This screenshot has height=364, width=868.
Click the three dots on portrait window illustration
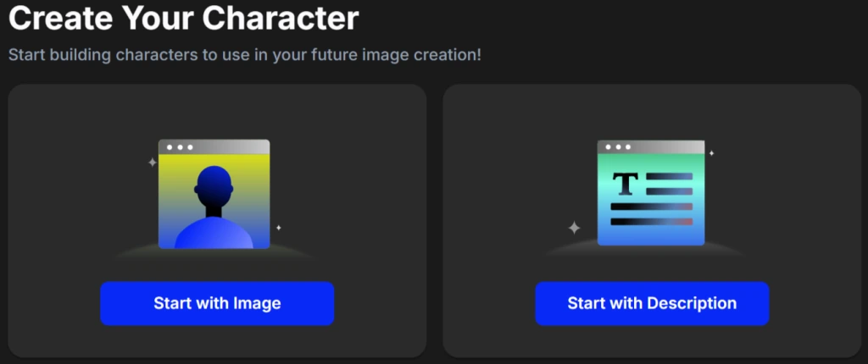click(179, 146)
